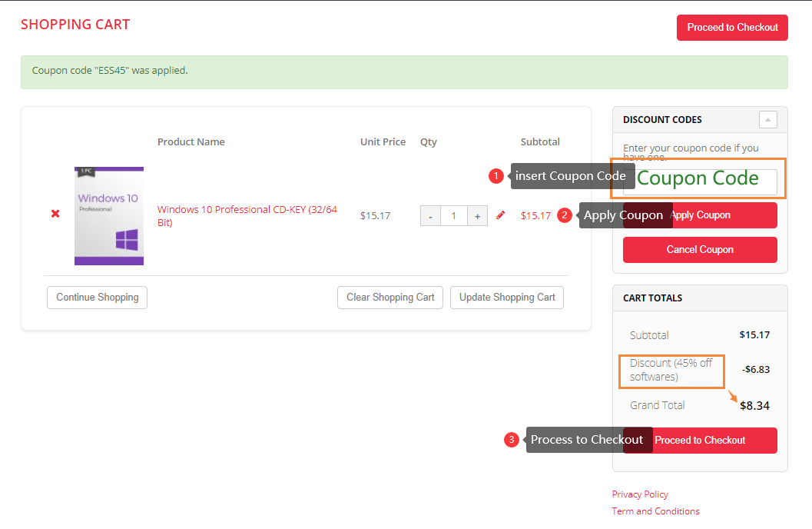812x529 pixels.
Task: Click red step 1 number marker
Action: click(496, 176)
